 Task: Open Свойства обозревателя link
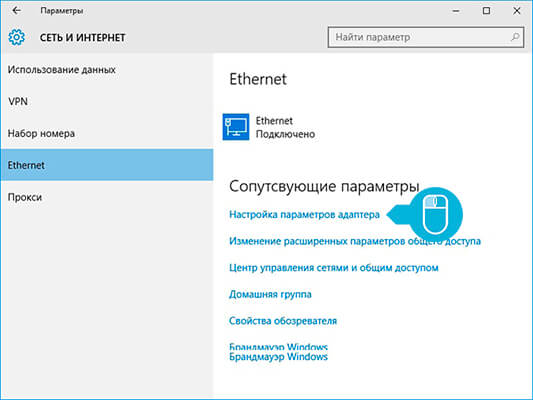tap(283, 320)
